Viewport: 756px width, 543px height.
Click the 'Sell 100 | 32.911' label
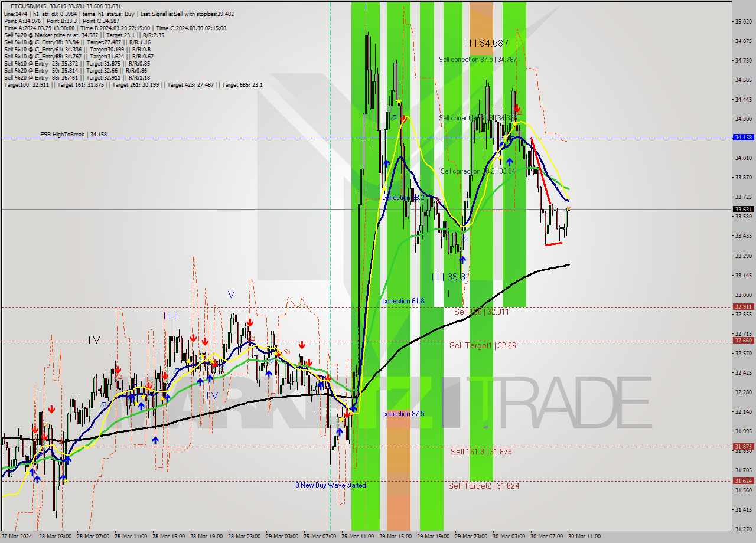[481, 312]
